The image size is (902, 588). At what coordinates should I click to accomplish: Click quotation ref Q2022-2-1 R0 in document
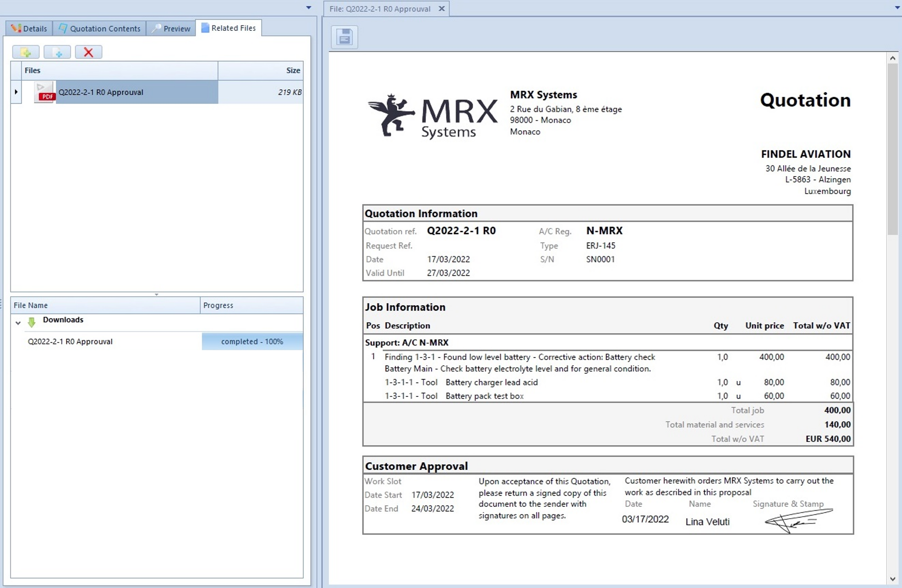[x=461, y=231]
